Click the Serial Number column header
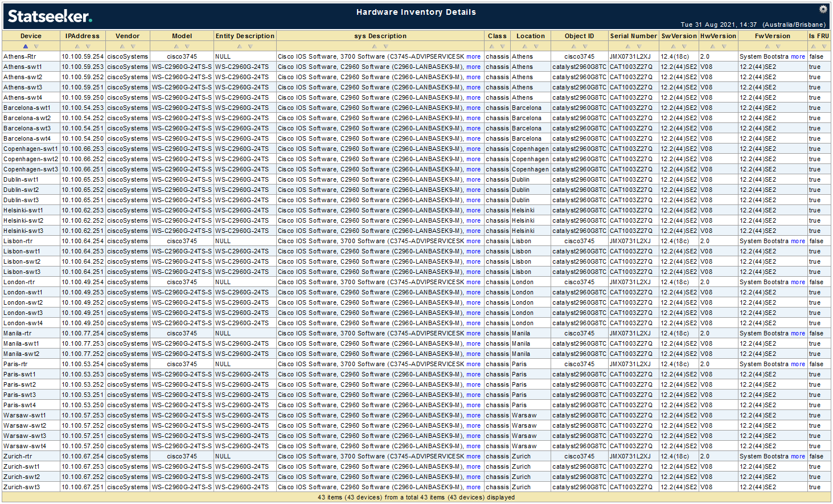 [633, 36]
